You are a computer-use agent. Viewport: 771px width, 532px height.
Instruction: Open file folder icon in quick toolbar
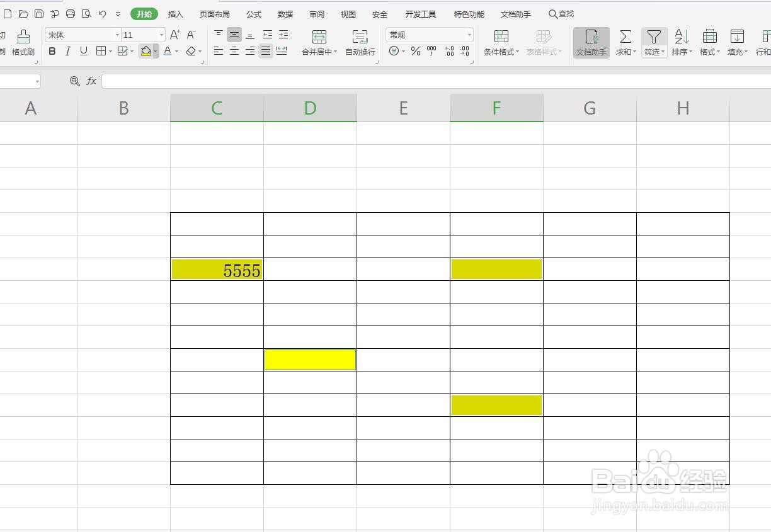click(23, 14)
